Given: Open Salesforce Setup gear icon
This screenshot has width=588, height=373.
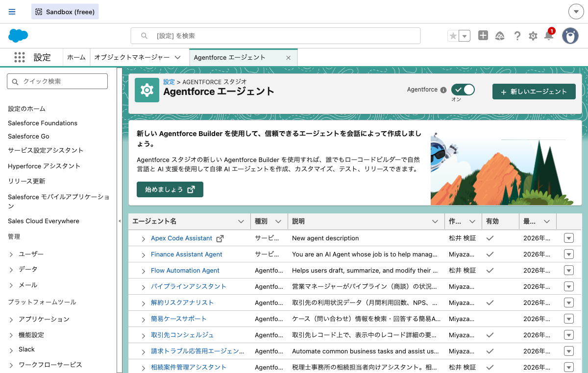Looking at the screenshot, I should [533, 36].
